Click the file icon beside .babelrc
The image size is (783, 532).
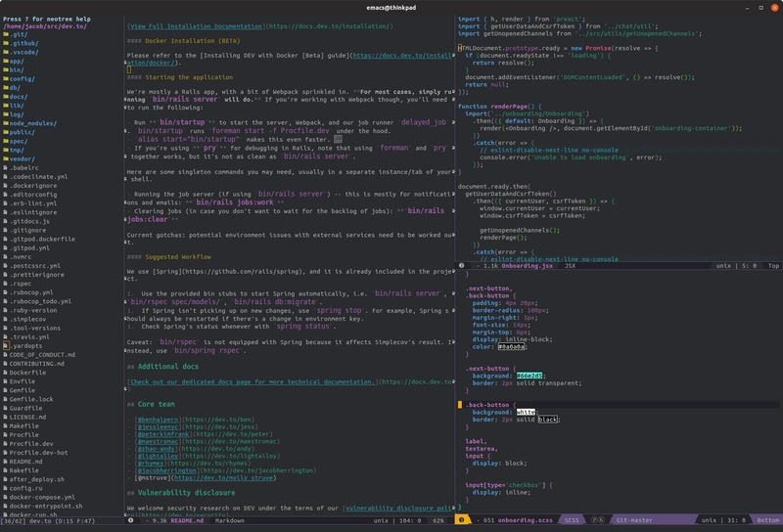(x=6, y=167)
